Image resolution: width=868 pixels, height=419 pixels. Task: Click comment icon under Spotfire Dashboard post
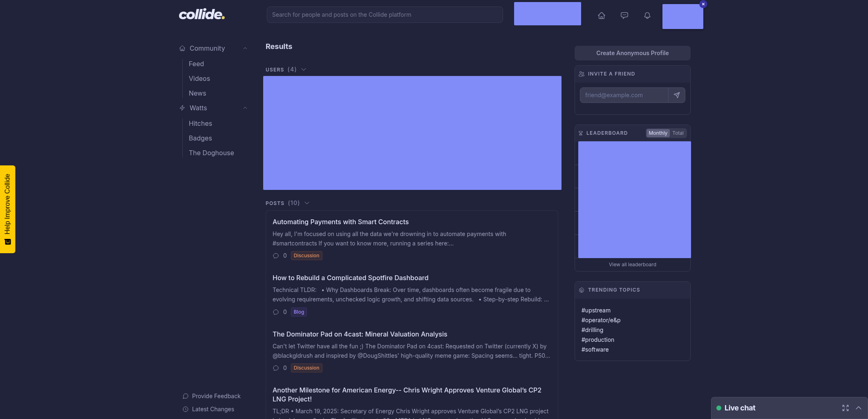click(276, 312)
